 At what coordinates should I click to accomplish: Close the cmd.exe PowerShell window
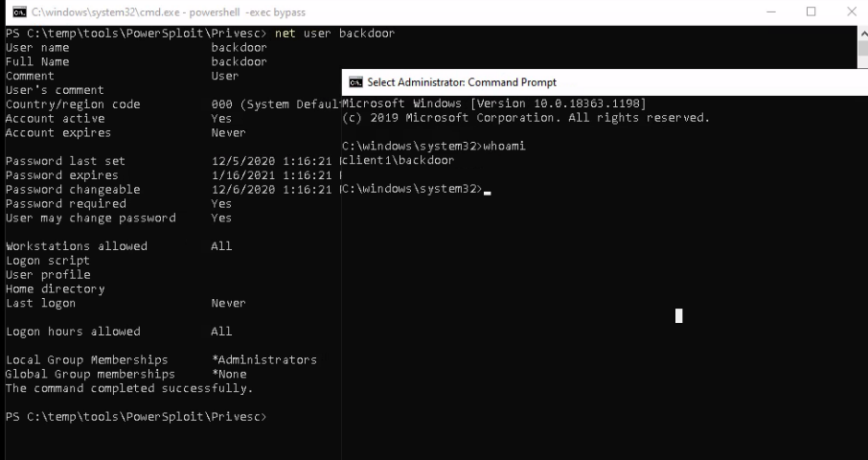(x=852, y=11)
